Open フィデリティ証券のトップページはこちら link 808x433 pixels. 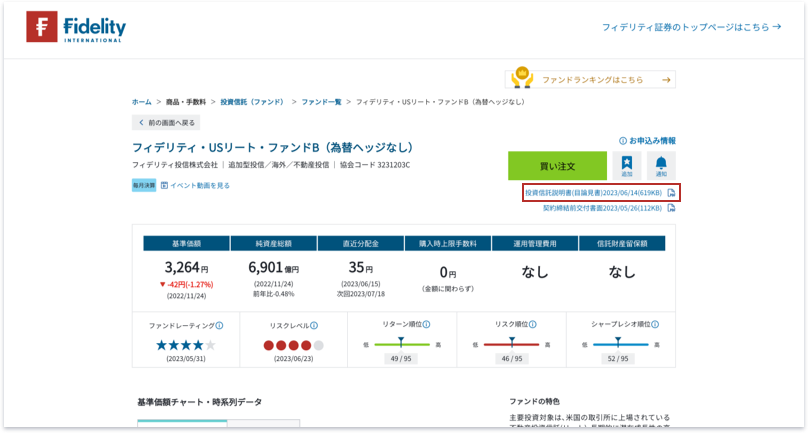(692, 27)
